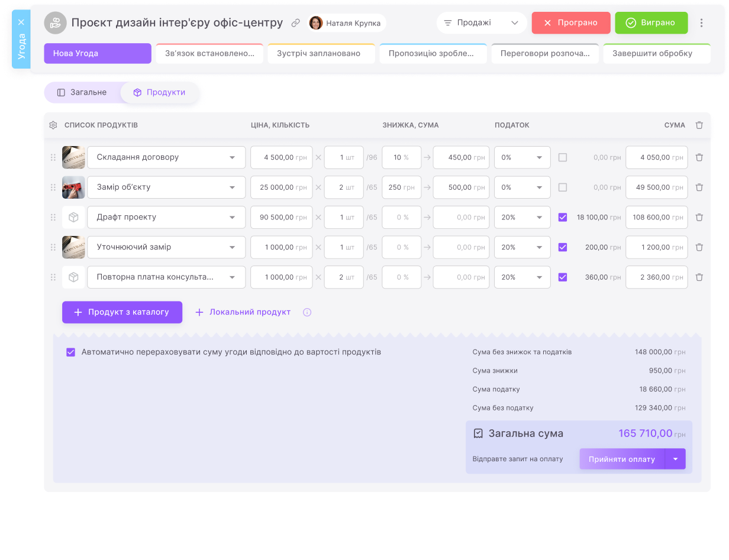Disable automatic deal sum recalculation checkbox

click(70, 352)
